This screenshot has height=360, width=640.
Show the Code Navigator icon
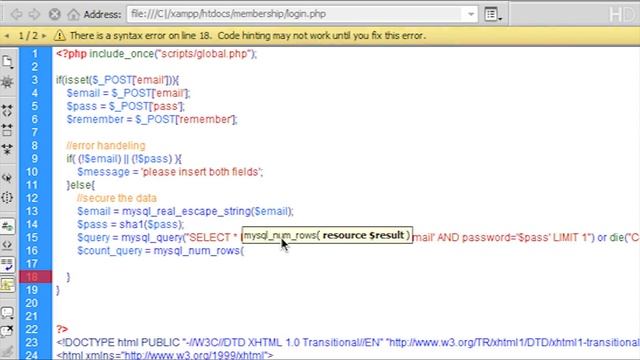click(x=7, y=82)
